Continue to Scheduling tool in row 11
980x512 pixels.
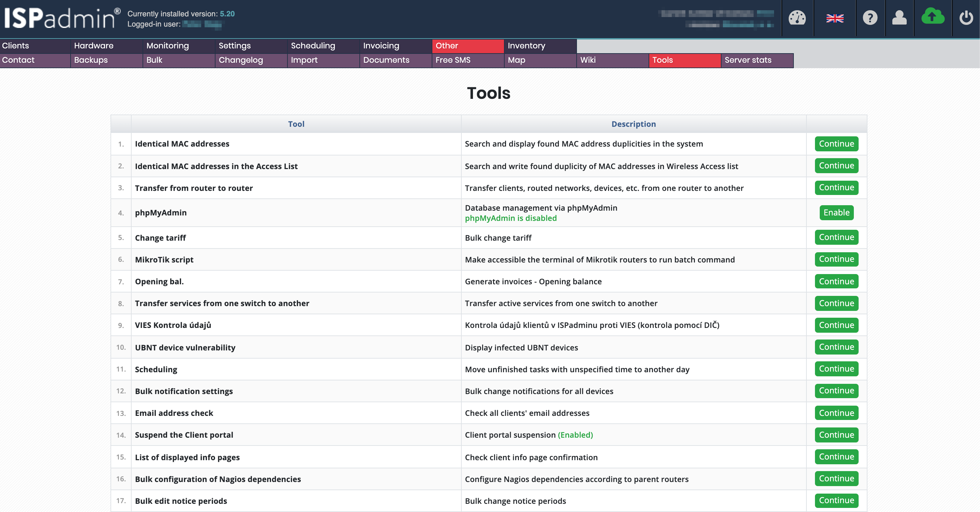pyautogui.click(x=836, y=369)
